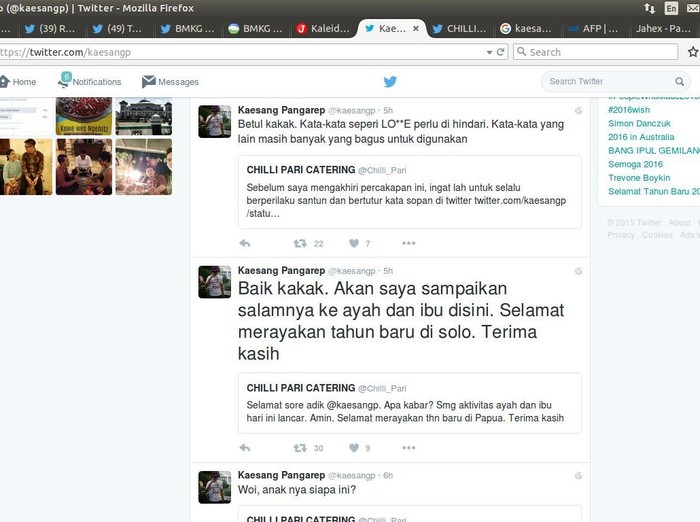Open the mail indicator in the system tray

point(693,8)
